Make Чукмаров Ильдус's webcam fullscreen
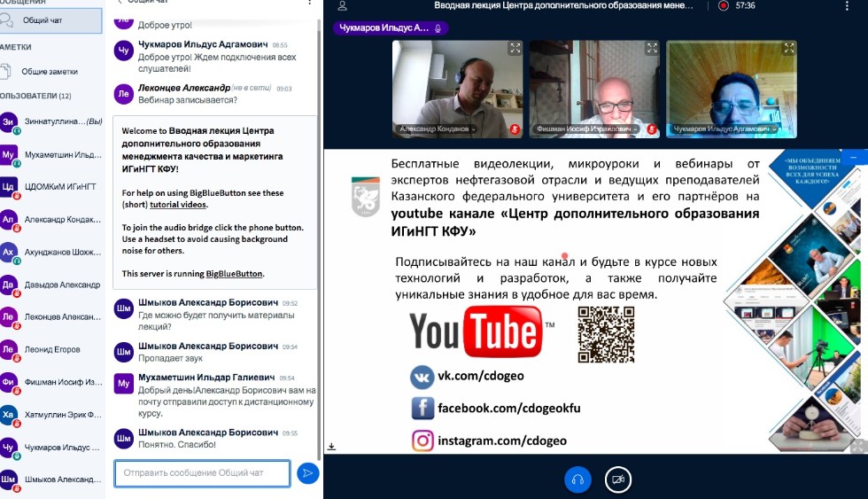868x499 pixels. 789,49
